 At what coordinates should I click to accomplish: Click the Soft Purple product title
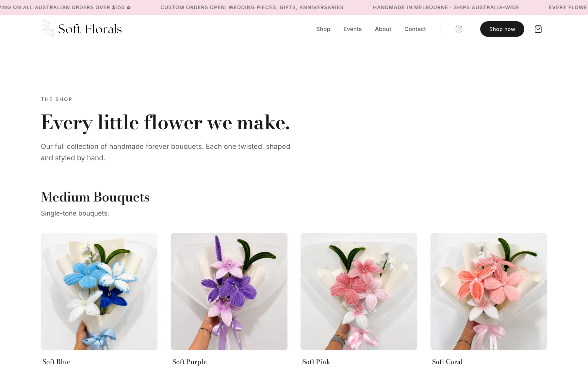click(x=189, y=362)
